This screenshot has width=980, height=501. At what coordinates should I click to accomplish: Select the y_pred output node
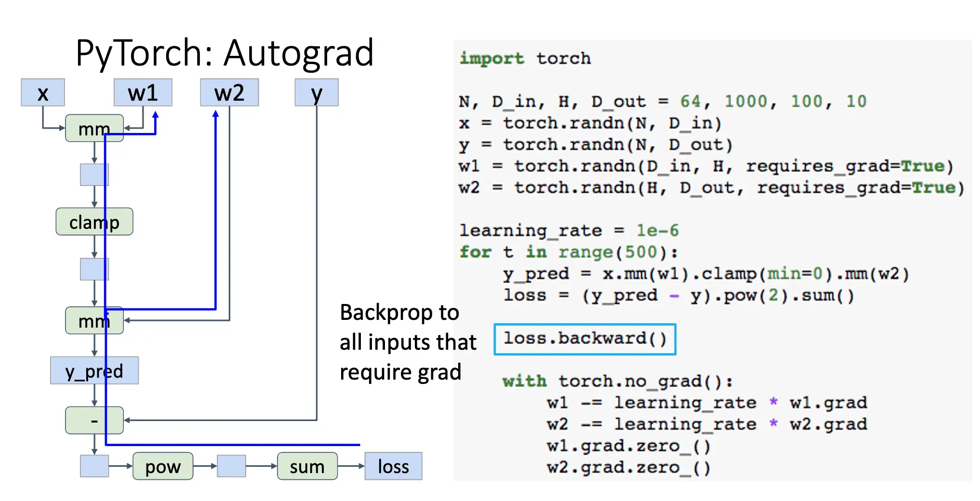[x=94, y=370]
